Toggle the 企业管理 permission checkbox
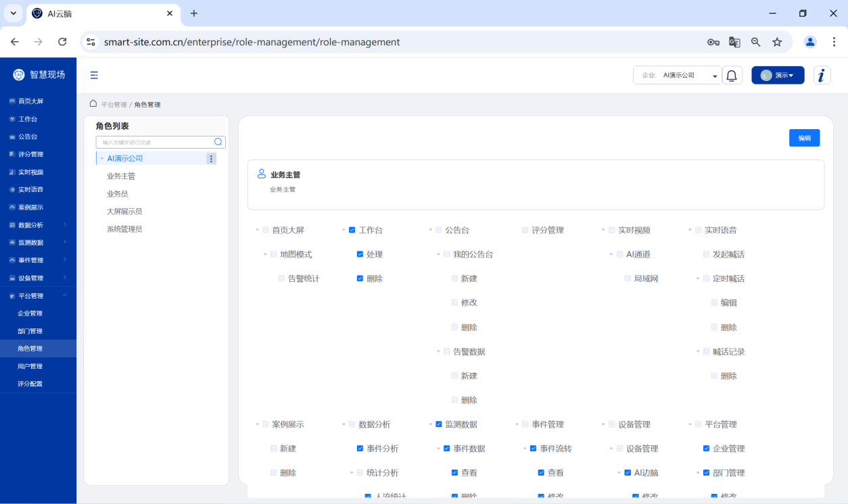 click(x=706, y=449)
